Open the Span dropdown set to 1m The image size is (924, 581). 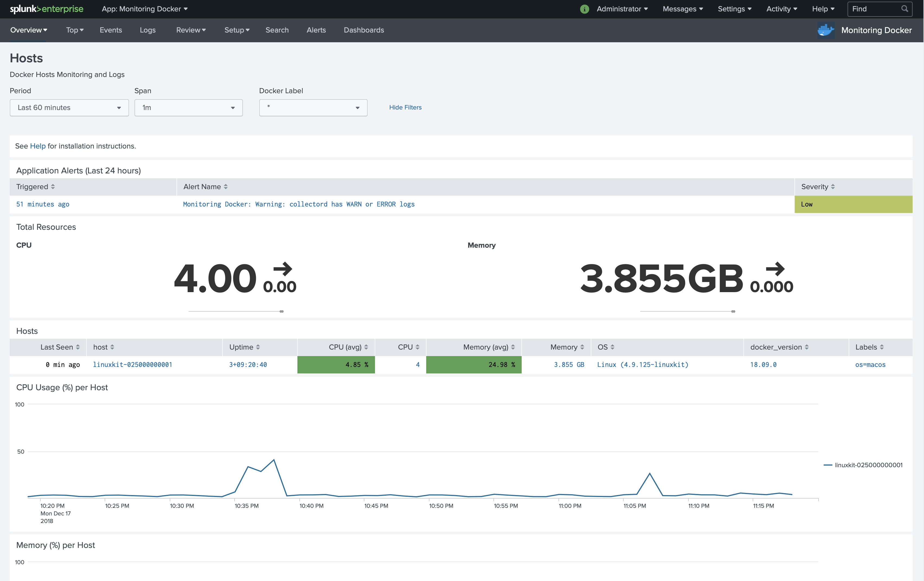pyautogui.click(x=188, y=108)
